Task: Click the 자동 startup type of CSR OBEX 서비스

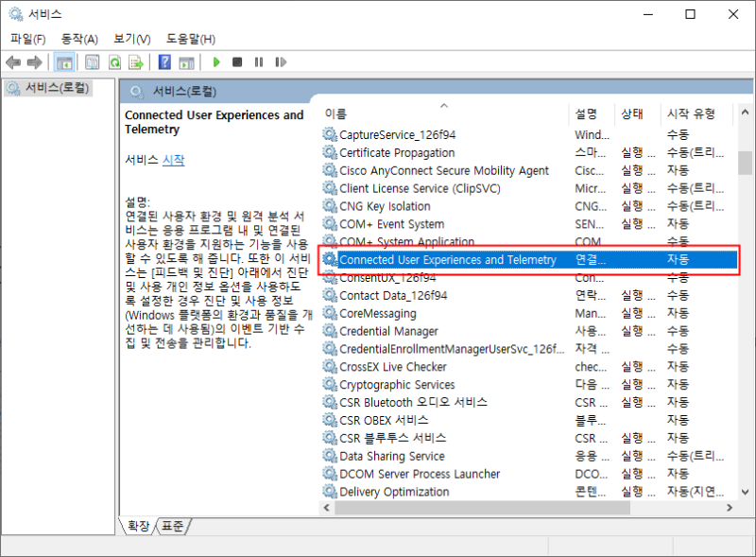Action: [x=678, y=421]
